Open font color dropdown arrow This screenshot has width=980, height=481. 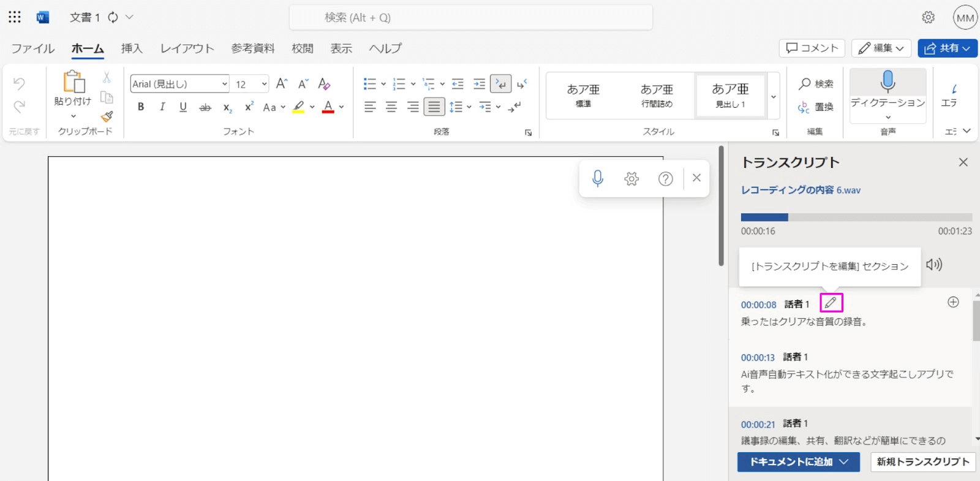341,107
